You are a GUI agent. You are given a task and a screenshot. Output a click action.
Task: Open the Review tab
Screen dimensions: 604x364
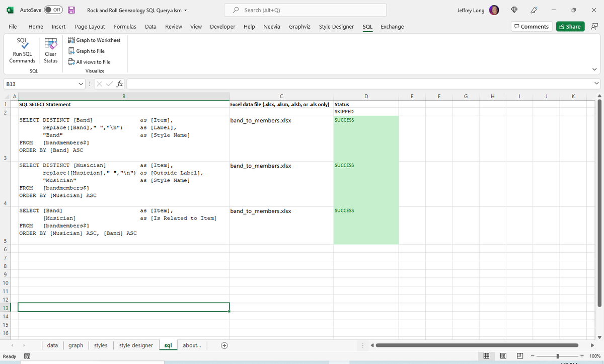click(174, 27)
